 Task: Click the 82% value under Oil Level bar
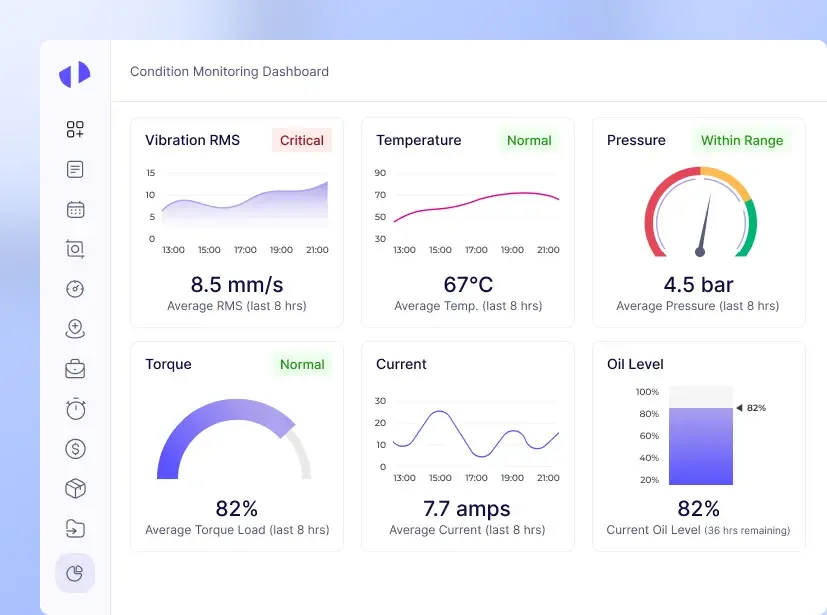[x=698, y=509]
